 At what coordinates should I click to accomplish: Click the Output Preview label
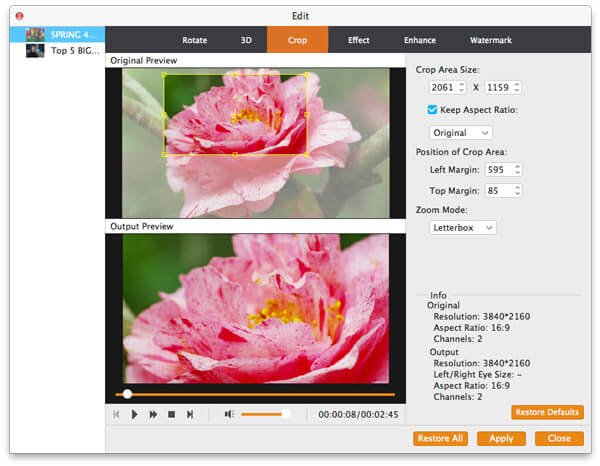[x=142, y=226]
